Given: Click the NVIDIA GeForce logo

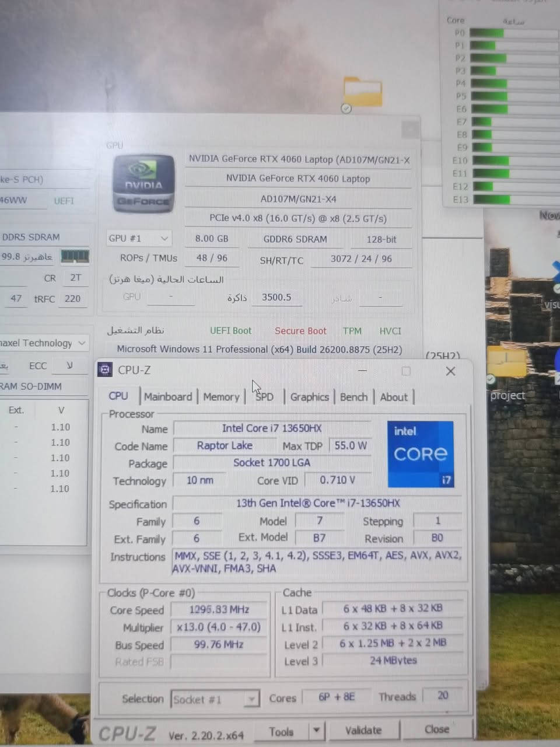Looking at the screenshot, I should 143,183.
